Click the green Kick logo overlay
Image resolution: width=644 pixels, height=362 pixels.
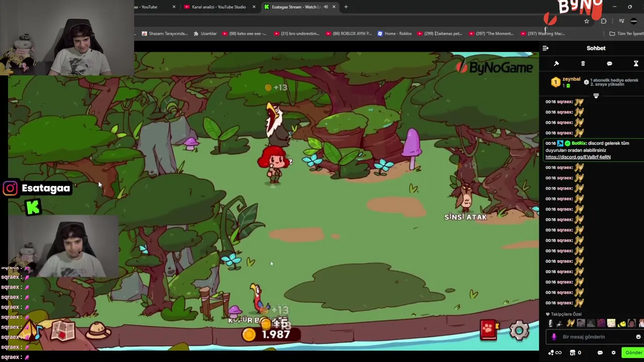33,207
